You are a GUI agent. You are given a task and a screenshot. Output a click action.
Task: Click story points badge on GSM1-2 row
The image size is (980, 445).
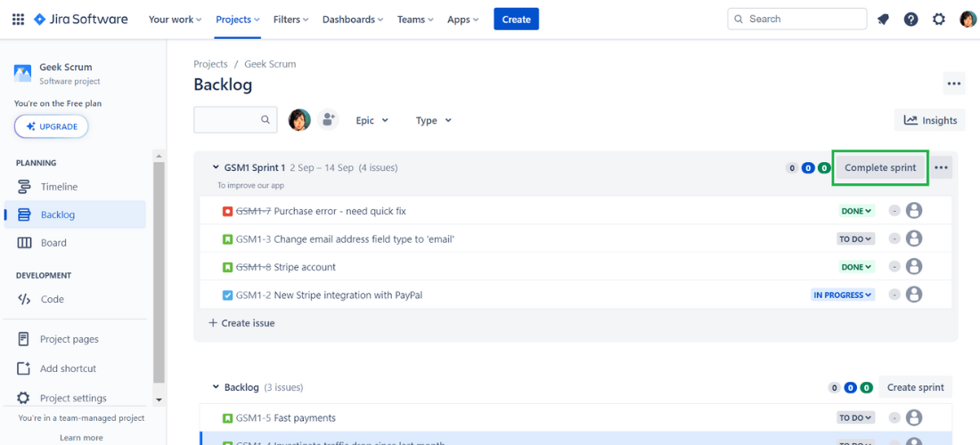(894, 295)
